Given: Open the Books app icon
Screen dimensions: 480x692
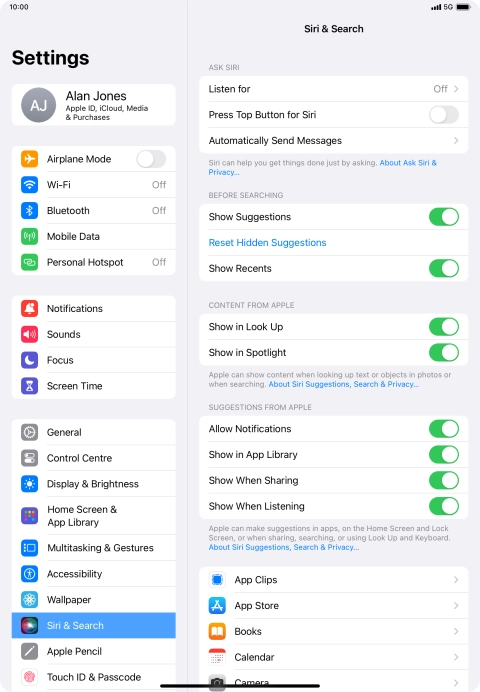Looking at the screenshot, I should (x=217, y=632).
